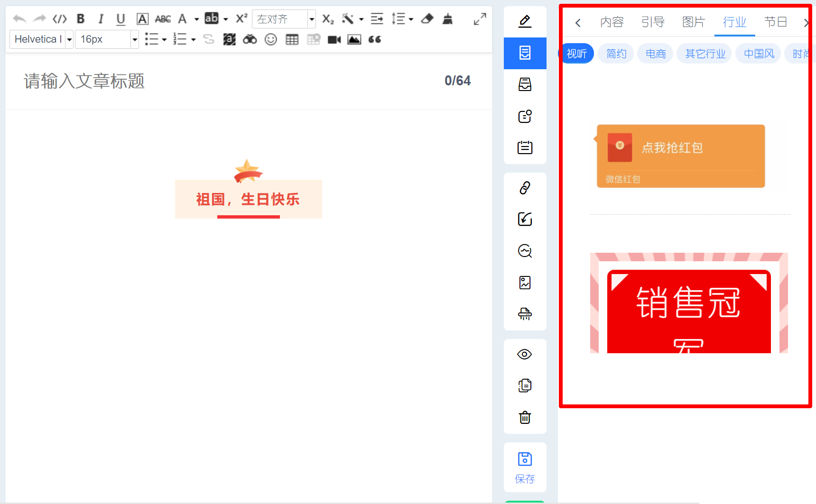This screenshot has width=816, height=504.
Task: Click the 点我抢红包 template thumbnail
Action: tap(680, 156)
